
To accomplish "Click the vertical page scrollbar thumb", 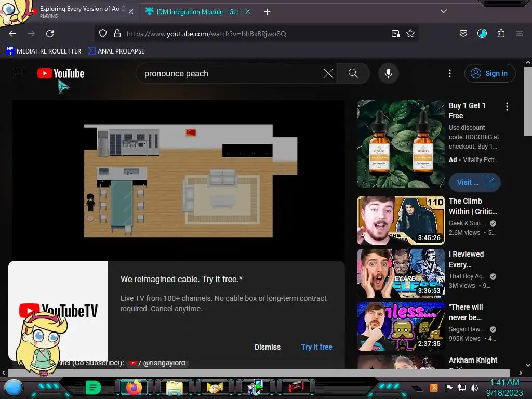I will (528, 101).
